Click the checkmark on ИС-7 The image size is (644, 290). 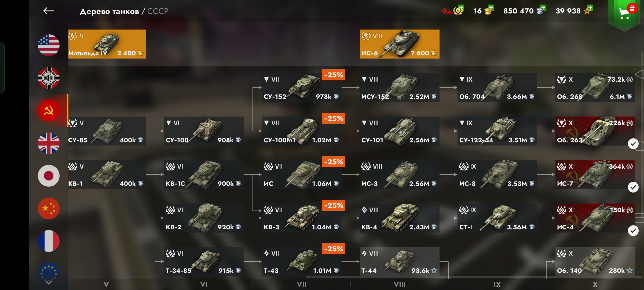pos(633,187)
